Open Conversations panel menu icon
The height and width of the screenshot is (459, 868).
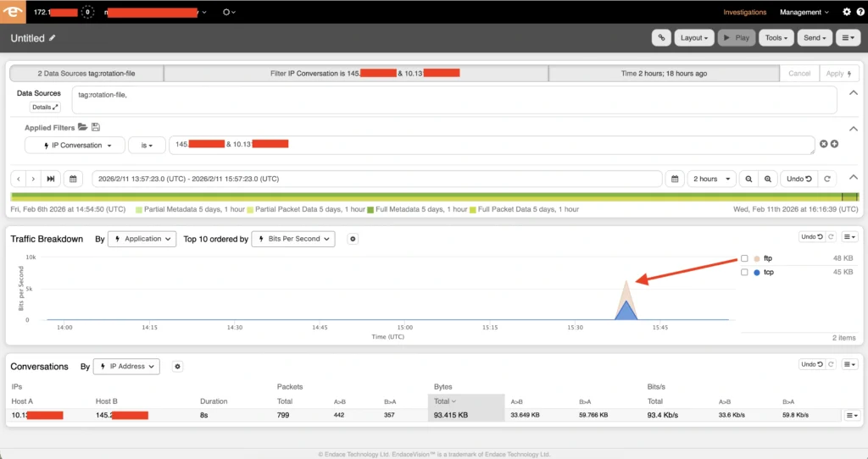coord(849,364)
